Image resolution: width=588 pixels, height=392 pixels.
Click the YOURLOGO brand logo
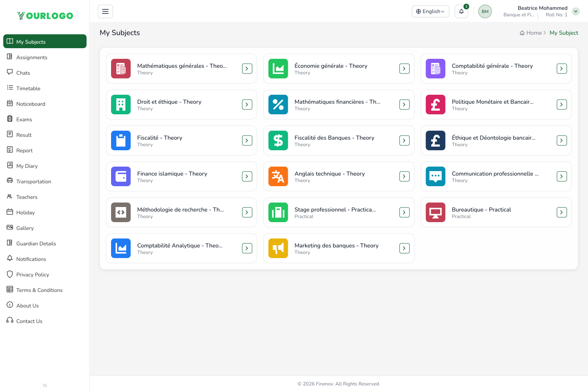[x=45, y=16]
